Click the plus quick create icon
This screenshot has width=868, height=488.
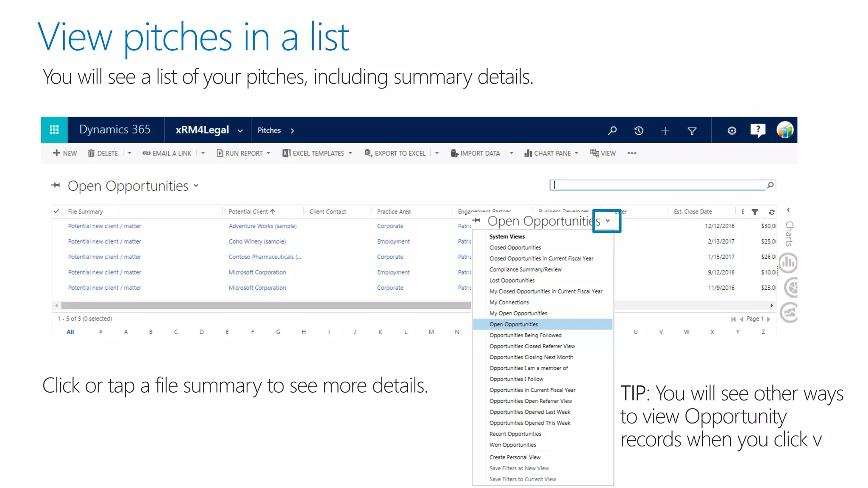tap(665, 131)
